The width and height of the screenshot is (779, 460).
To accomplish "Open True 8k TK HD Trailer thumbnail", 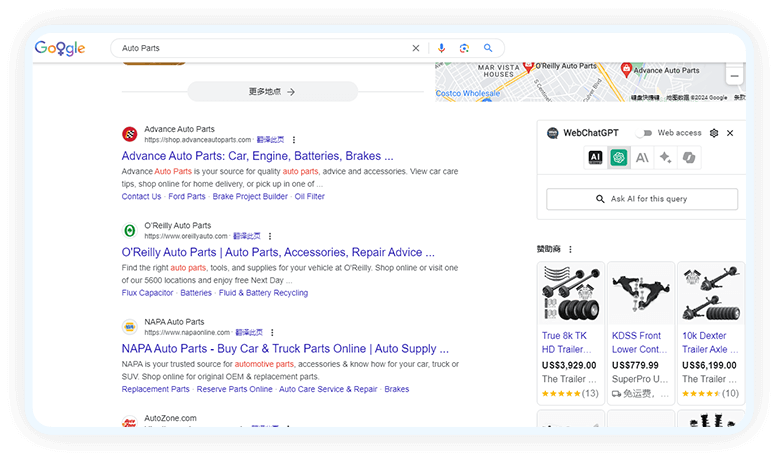I will coord(571,294).
